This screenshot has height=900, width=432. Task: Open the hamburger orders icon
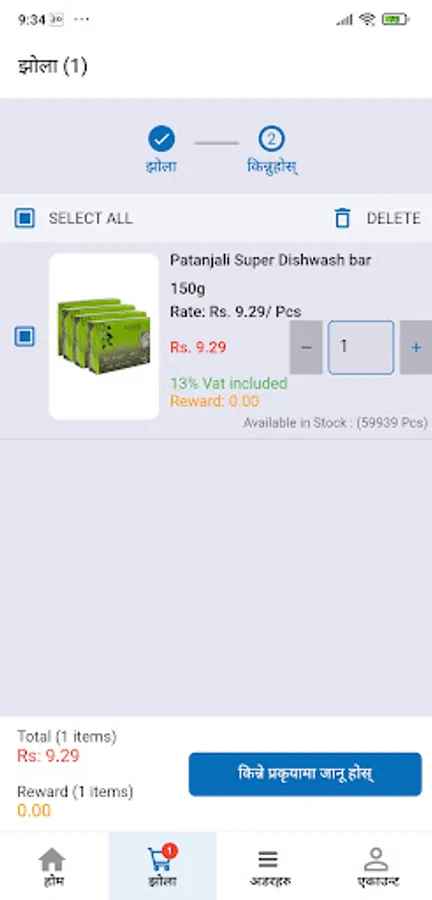tap(268, 859)
